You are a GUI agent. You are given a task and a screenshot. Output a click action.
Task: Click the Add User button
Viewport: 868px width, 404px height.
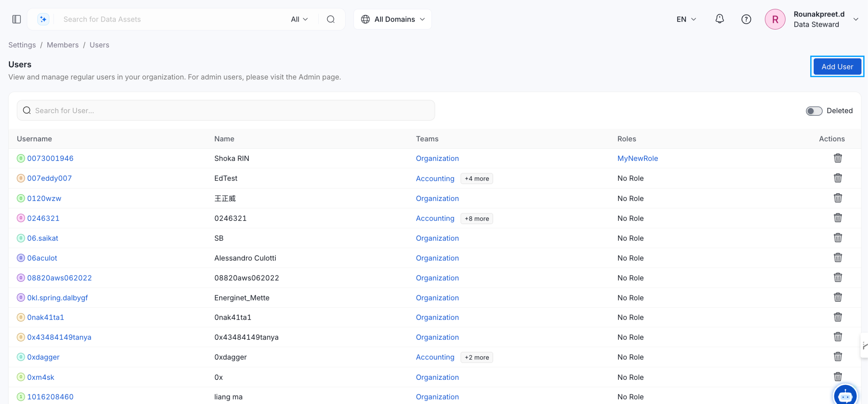837,66
